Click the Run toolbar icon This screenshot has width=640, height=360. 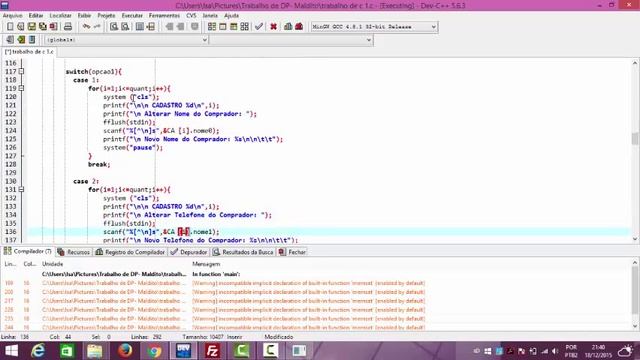click(x=223, y=27)
